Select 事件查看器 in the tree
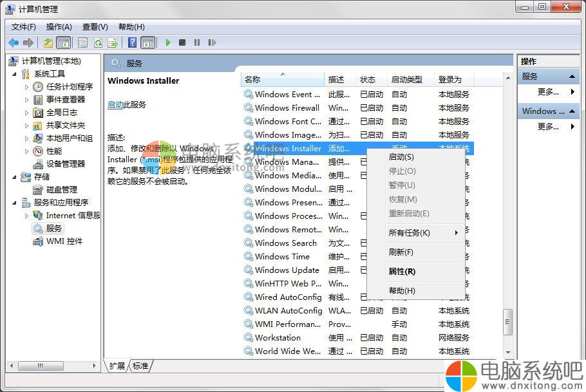Image resolution: width=586 pixels, height=392 pixels. (x=66, y=99)
